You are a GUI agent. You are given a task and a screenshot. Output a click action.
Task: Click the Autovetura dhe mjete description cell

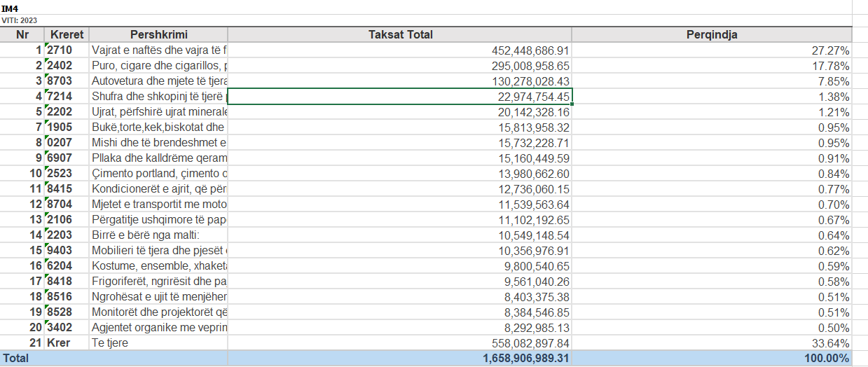click(159, 81)
